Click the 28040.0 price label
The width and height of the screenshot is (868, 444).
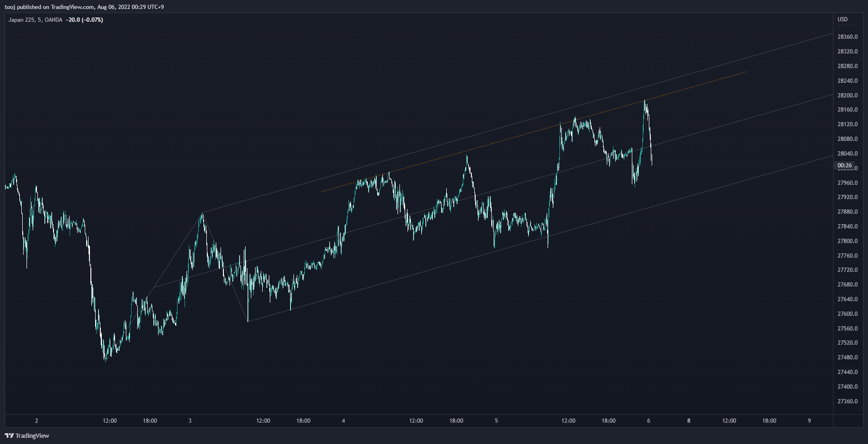pos(848,154)
